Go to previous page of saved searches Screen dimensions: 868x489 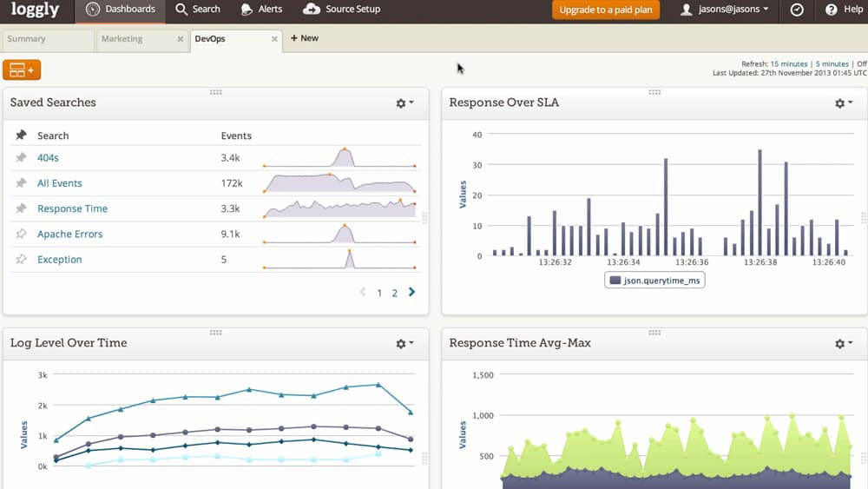click(x=363, y=293)
